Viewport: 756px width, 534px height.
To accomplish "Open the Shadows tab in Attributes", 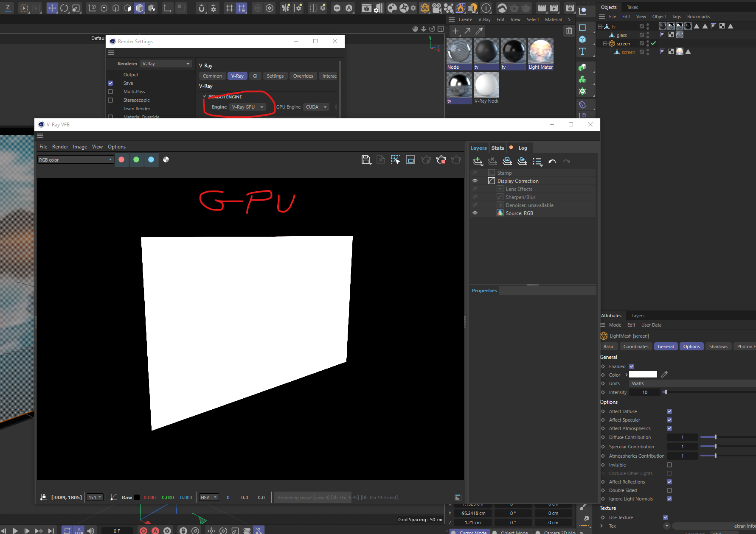I will (x=718, y=347).
